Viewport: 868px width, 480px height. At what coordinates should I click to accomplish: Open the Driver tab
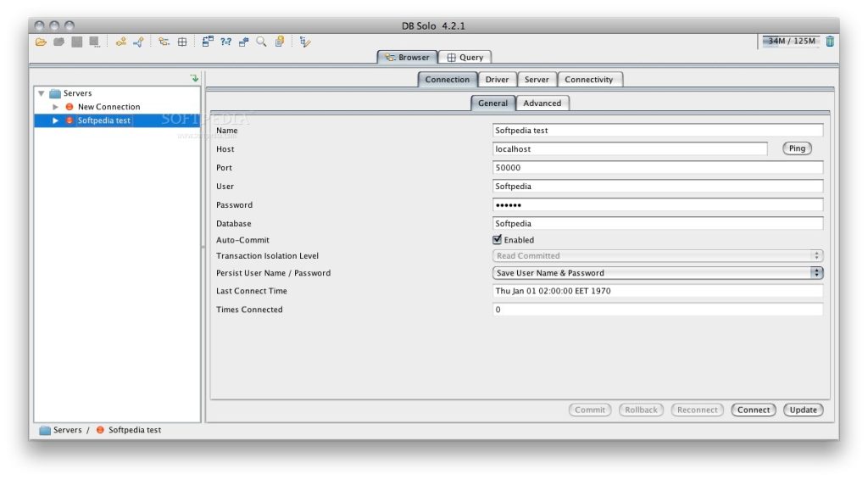[497, 80]
